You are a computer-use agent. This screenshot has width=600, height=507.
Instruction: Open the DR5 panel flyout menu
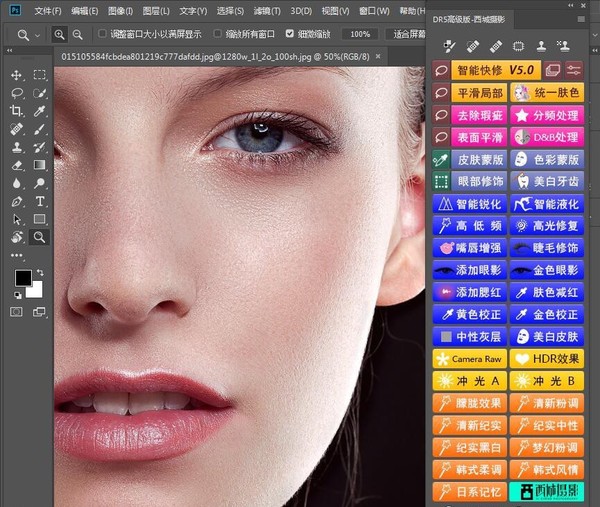click(x=582, y=19)
